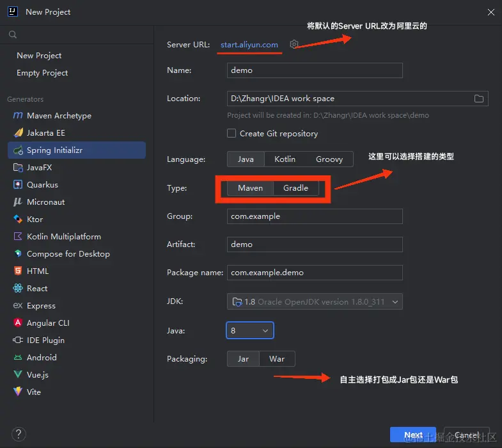Select Android generator label
This screenshot has width=502, height=448.
click(x=42, y=357)
